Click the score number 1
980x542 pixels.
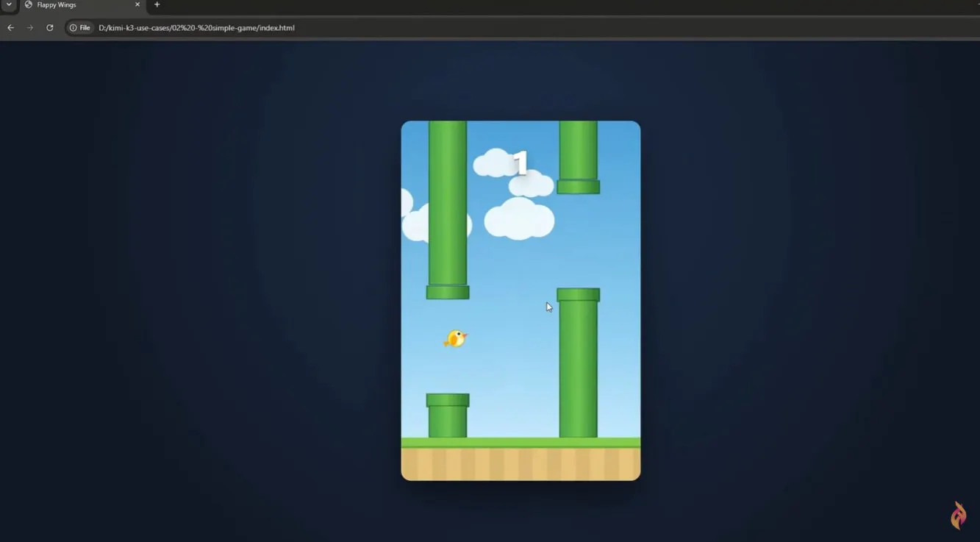pos(521,163)
